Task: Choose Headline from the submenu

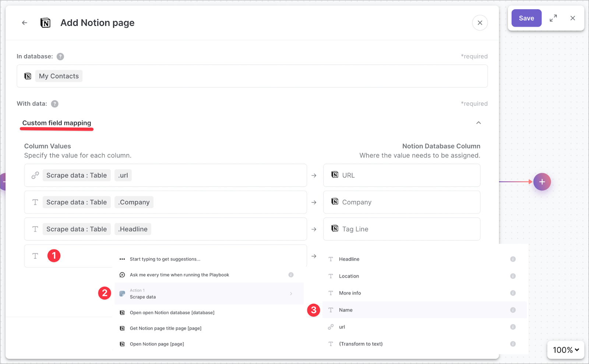Action: [424, 259]
